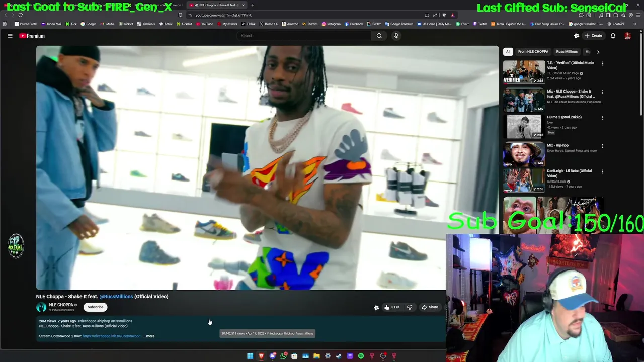Open @RussMillions link in title
The width and height of the screenshot is (644, 362).
click(x=116, y=297)
